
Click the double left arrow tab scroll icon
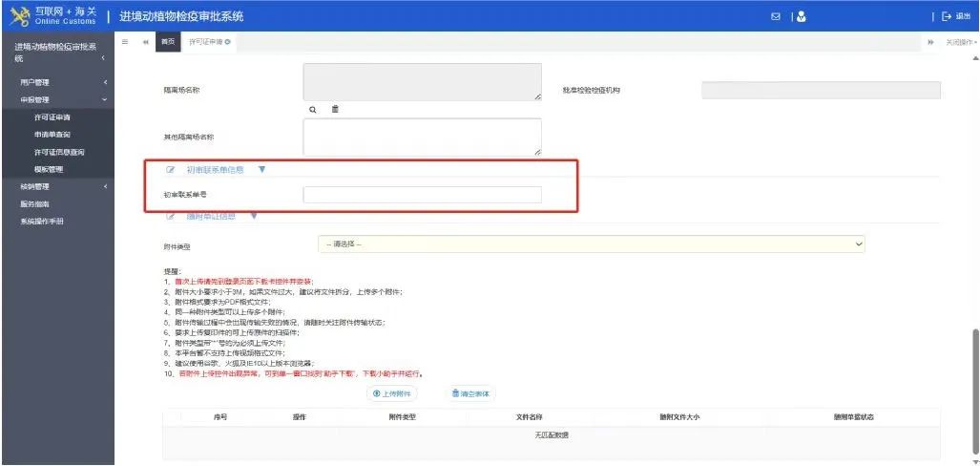(x=145, y=42)
